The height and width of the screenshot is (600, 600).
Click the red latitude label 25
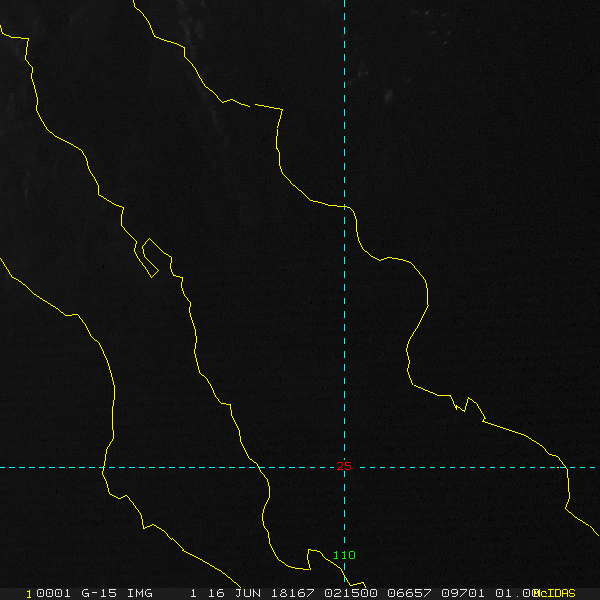coord(344,466)
